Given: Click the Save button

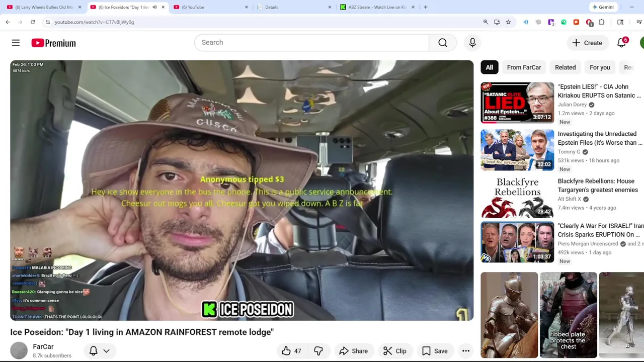Looking at the screenshot, I should pos(434,351).
